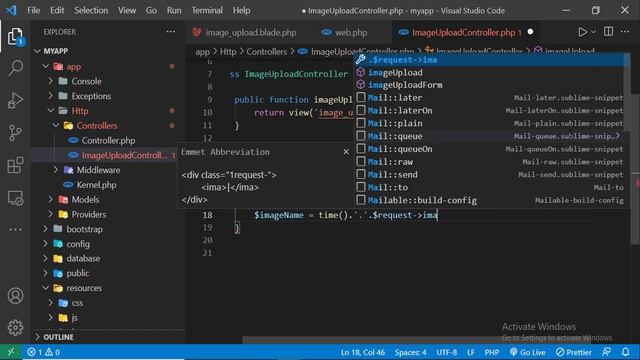Expand the bootstrap folder
This screenshot has width=640, height=360.
(x=45, y=229)
